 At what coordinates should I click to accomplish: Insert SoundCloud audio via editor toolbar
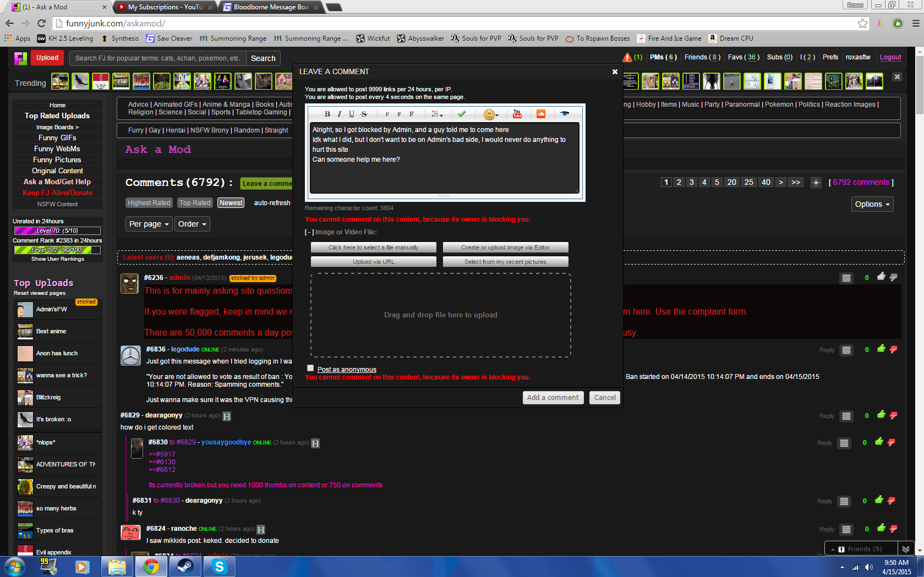[x=541, y=114]
